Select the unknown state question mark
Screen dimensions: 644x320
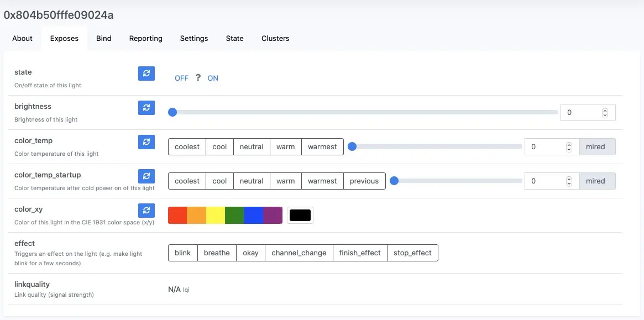pyautogui.click(x=198, y=77)
